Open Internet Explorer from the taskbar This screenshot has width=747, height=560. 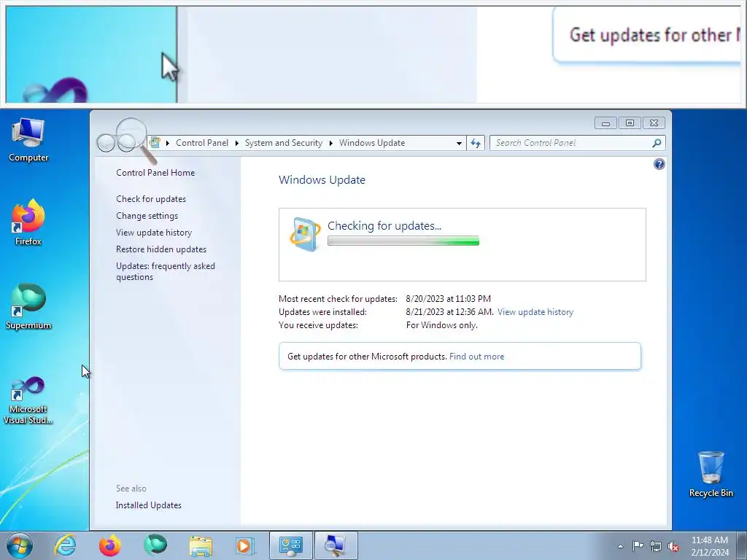pos(65,545)
